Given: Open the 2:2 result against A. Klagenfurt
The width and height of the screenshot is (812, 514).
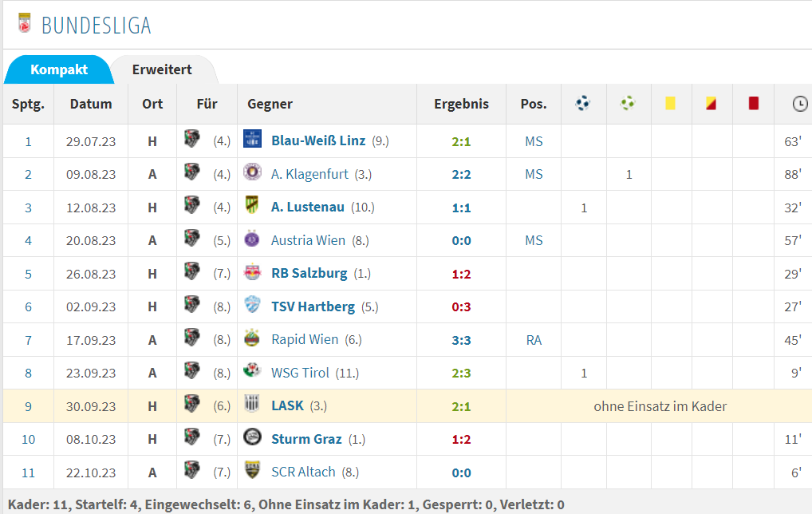Looking at the screenshot, I should (x=461, y=175).
